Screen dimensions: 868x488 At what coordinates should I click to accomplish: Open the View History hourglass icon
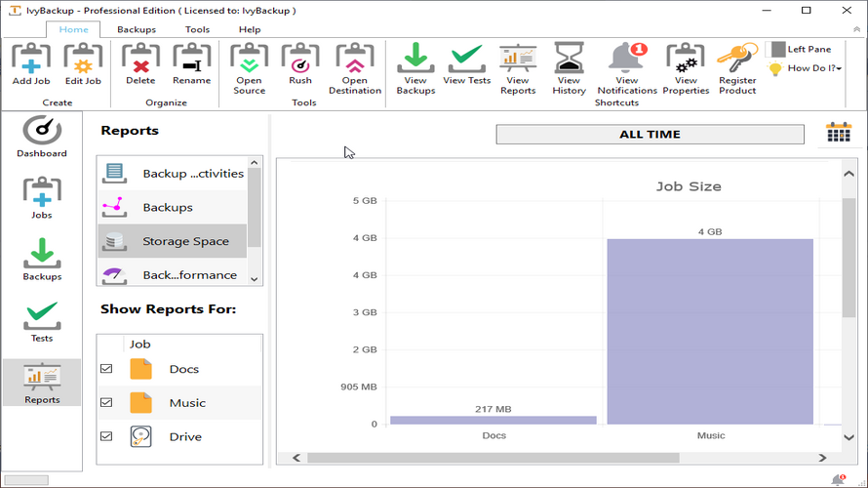pos(569,61)
